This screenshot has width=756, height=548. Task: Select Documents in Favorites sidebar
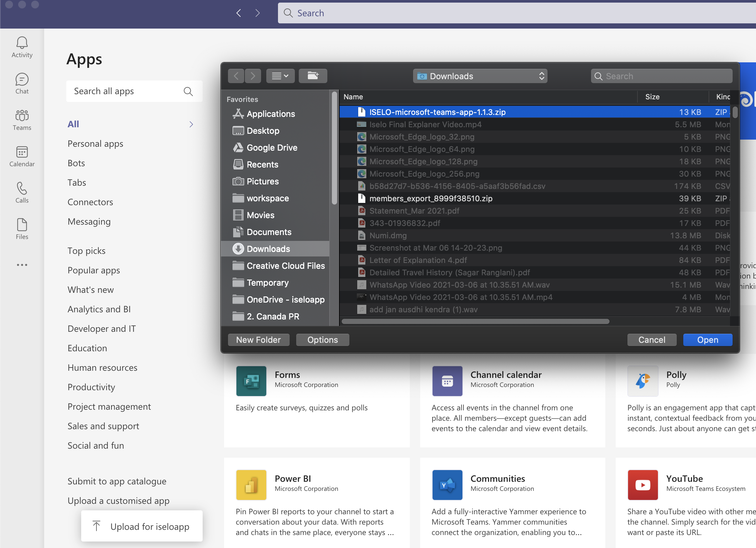[x=275, y=232]
